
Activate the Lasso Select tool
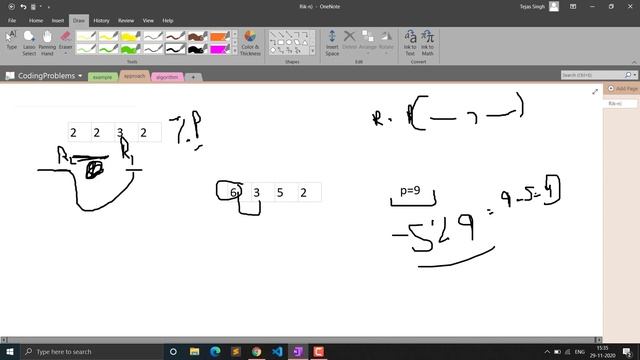(29, 42)
